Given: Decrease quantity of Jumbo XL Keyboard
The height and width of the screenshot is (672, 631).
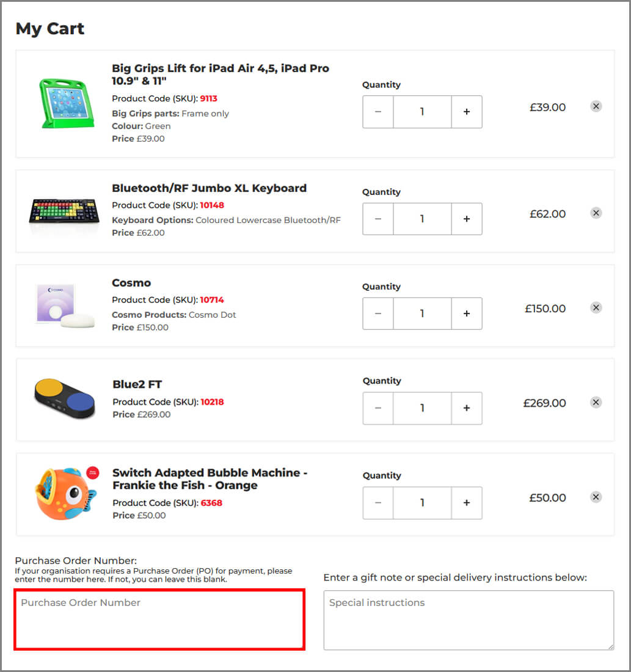Looking at the screenshot, I should (x=378, y=219).
